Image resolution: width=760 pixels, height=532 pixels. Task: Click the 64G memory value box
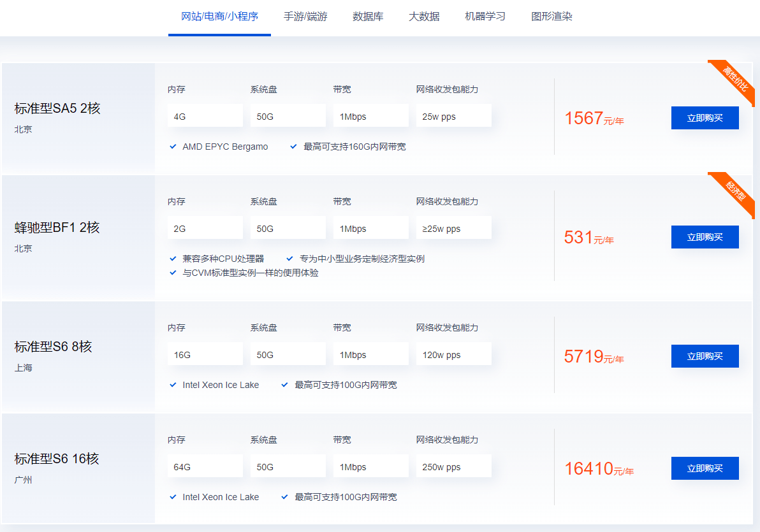tap(205, 466)
